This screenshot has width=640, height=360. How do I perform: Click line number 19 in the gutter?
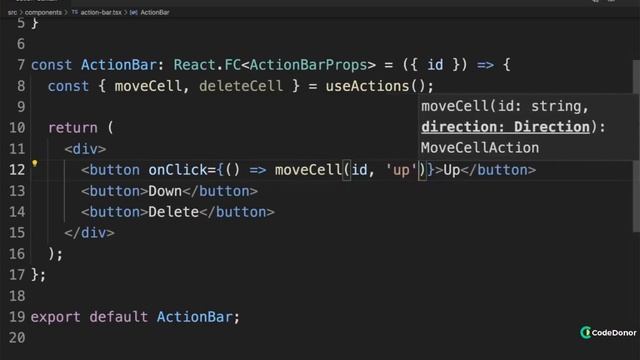tap(17, 317)
